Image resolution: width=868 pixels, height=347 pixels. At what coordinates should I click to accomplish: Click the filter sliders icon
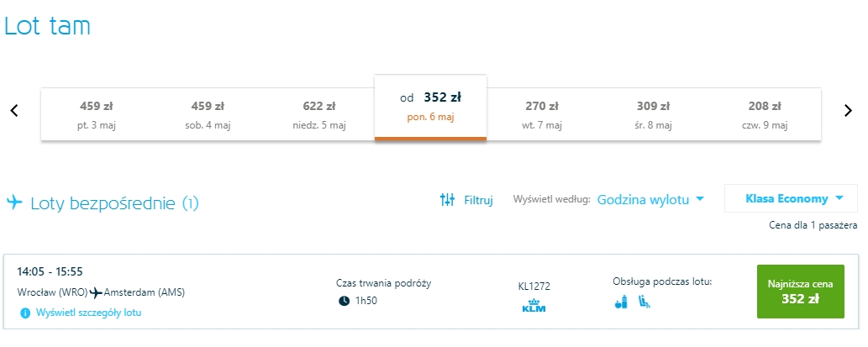point(447,200)
